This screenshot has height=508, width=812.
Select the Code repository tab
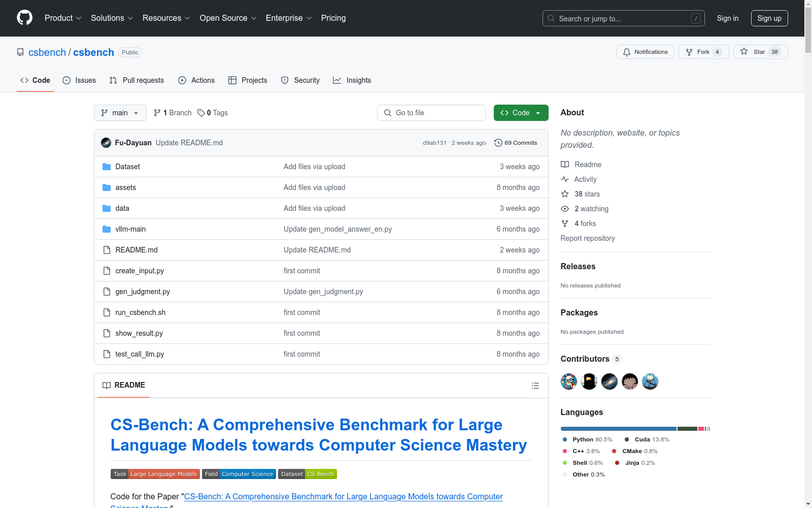[36, 80]
